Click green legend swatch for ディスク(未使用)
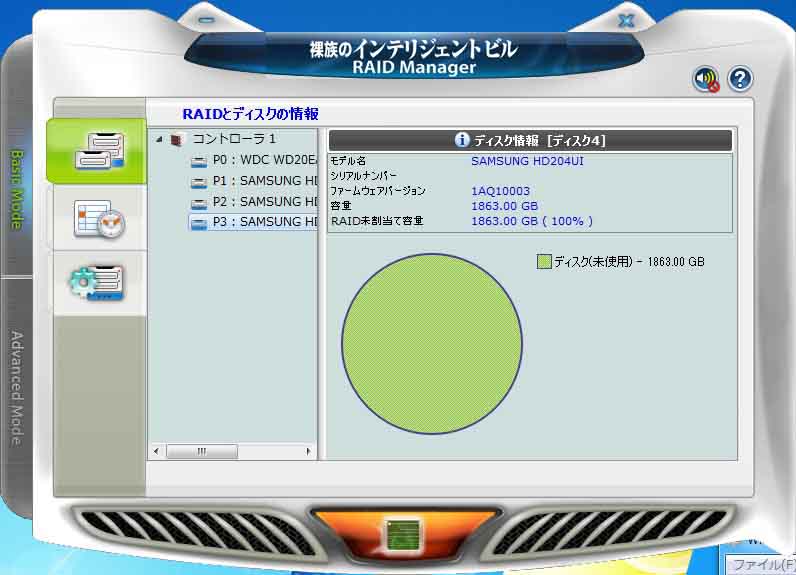Screen dimensions: 796x575 click(x=544, y=261)
